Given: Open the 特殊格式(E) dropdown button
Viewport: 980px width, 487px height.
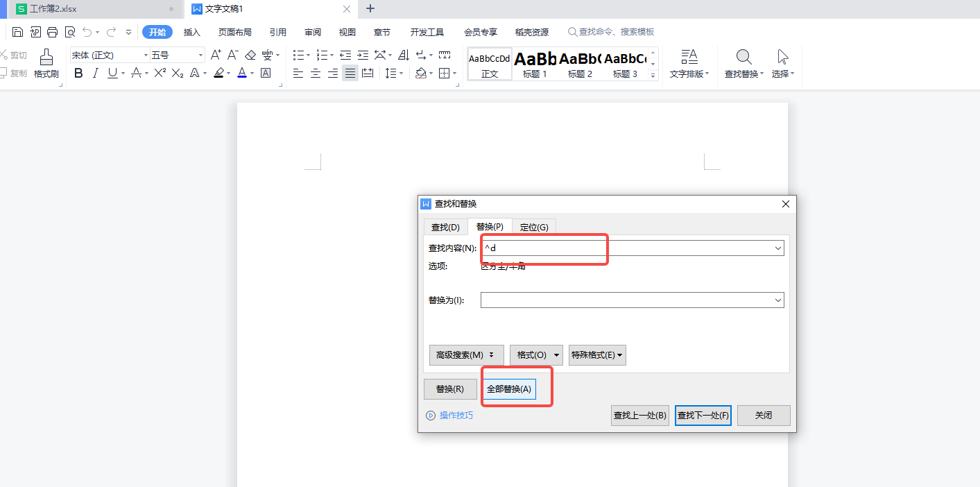Looking at the screenshot, I should pos(597,355).
